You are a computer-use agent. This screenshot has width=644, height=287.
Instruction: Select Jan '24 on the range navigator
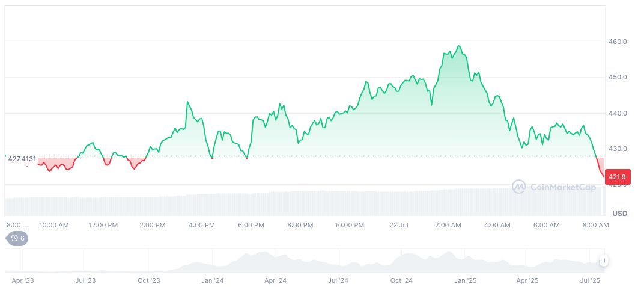tap(212, 280)
